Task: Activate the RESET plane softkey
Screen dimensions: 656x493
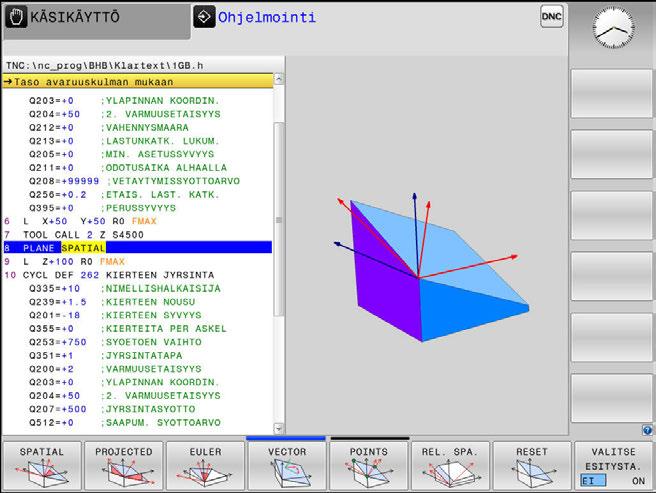Action: [532, 466]
